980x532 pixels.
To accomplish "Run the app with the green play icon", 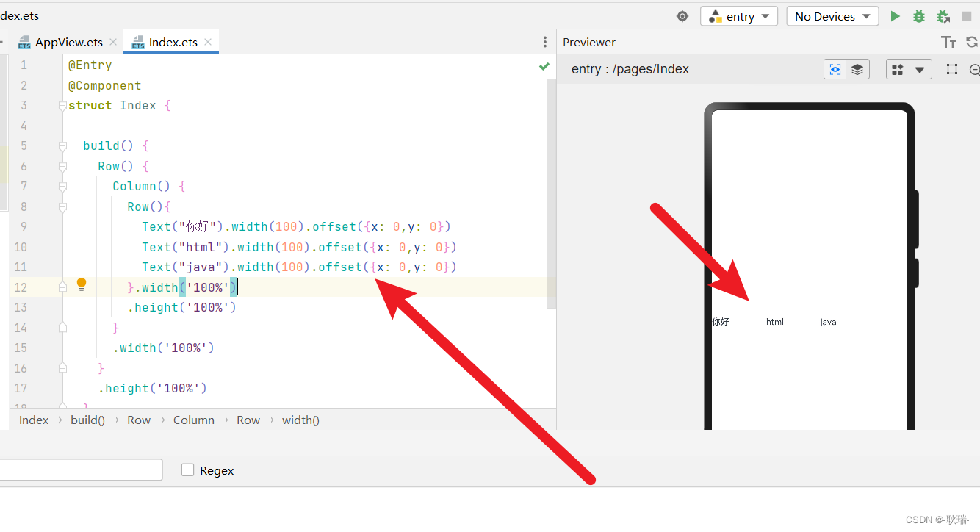I will [895, 16].
